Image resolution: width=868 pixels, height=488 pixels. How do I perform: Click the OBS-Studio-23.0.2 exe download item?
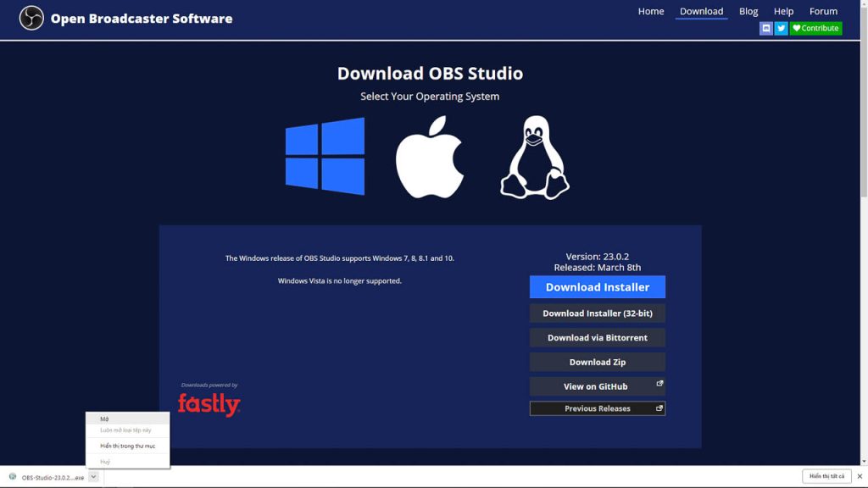click(x=53, y=477)
